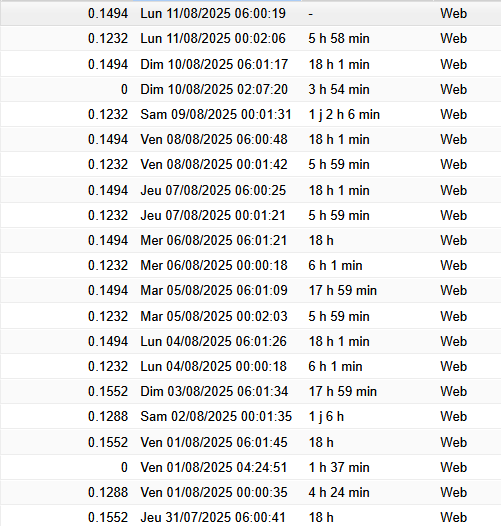Select the row dated Lun 11/08/2025 06:00:19
This screenshot has width=501, height=526.
tap(250, 13)
